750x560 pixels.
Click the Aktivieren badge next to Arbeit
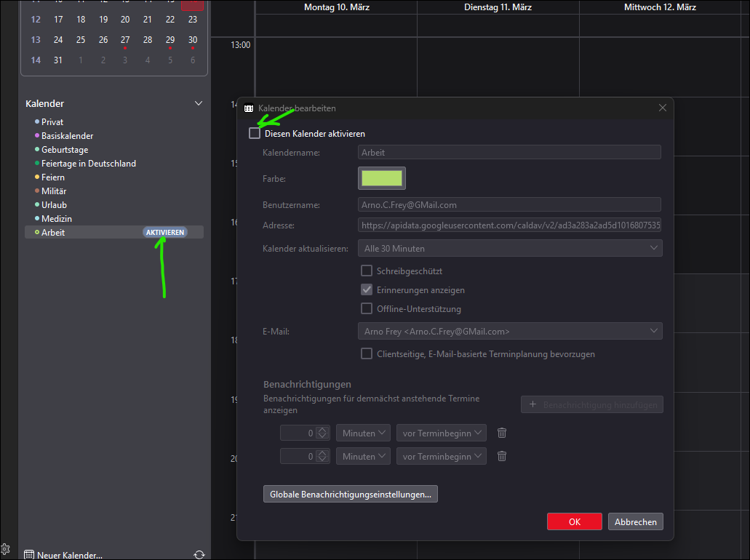click(x=165, y=233)
